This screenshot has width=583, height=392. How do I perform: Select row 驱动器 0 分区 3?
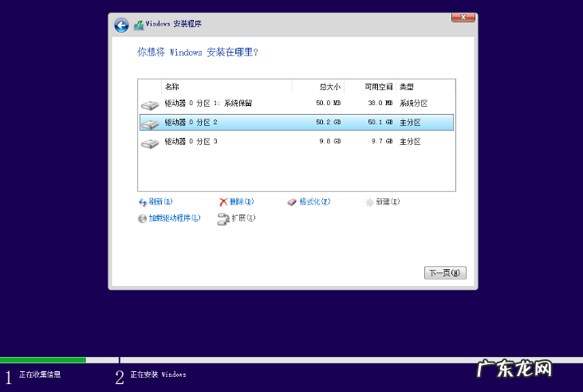(297, 142)
